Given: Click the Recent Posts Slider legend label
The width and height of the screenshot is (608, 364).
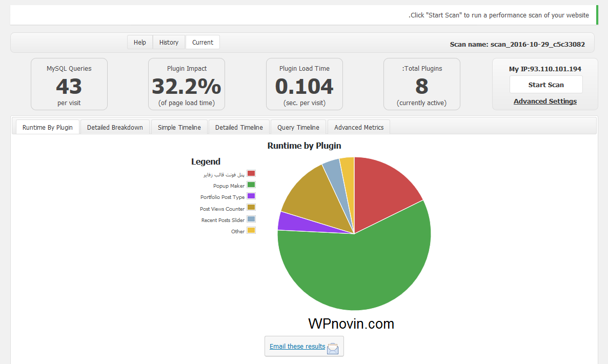Looking at the screenshot, I should pos(223,220).
